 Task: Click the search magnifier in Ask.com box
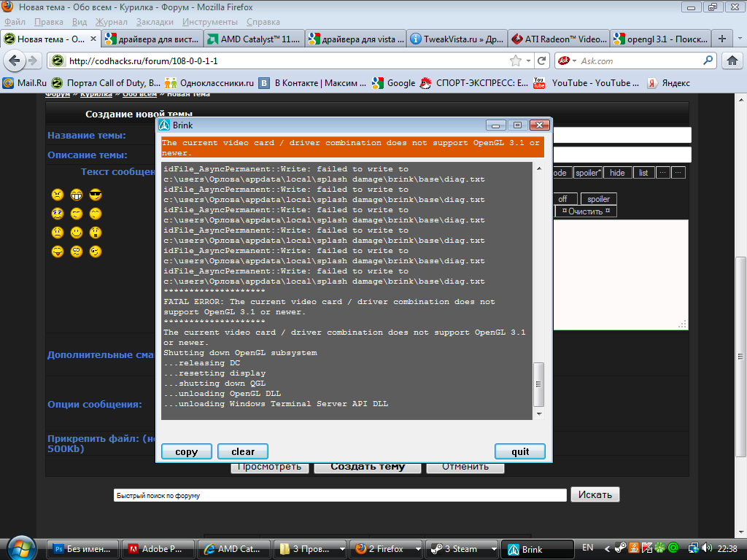[708, 61]
